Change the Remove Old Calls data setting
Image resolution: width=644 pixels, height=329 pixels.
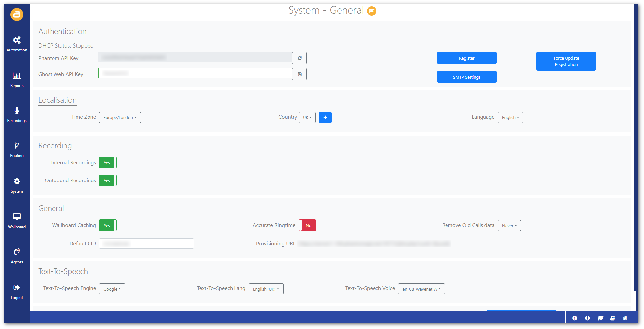pos(509,225)
